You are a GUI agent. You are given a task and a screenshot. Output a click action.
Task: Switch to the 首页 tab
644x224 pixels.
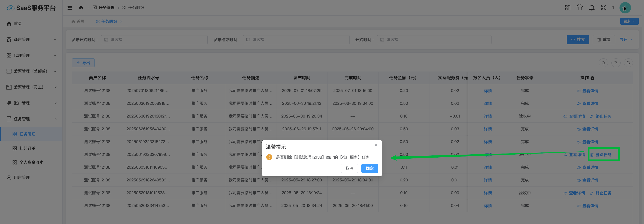[x=78, y=22]
